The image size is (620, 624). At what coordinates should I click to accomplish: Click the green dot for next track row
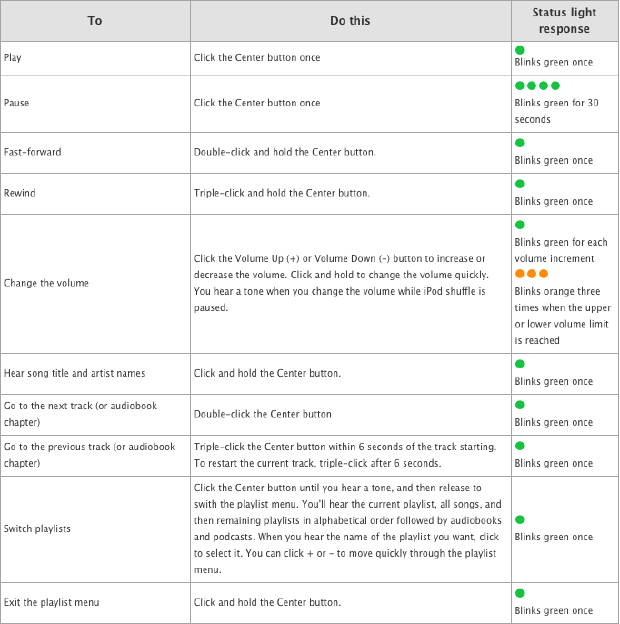pos(519,405)
